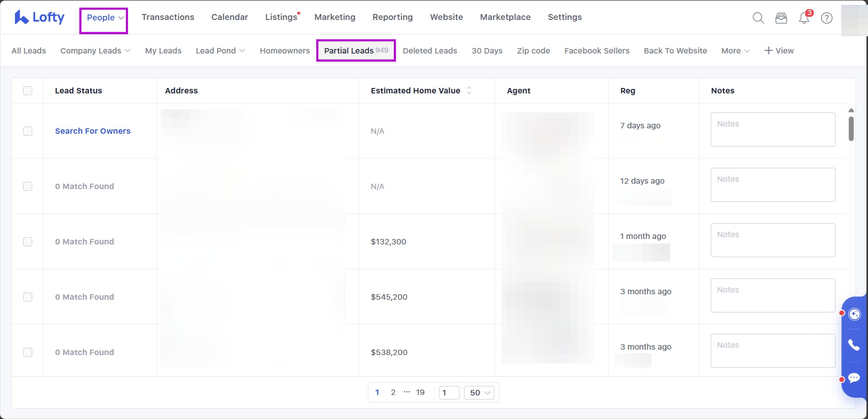Screen dimensions: 868x419
Task: Open the Transactions menu
Action: pyautogui.click(x=168, y=17)
